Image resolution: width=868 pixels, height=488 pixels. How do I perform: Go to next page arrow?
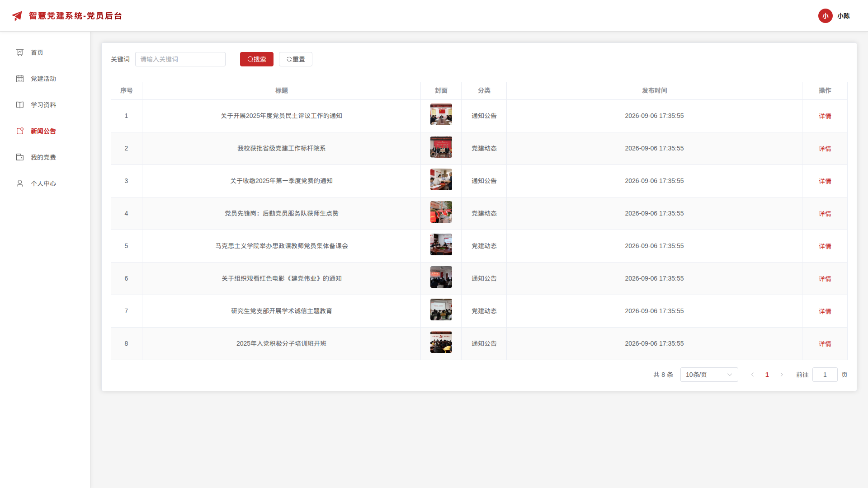pos(782,375)
